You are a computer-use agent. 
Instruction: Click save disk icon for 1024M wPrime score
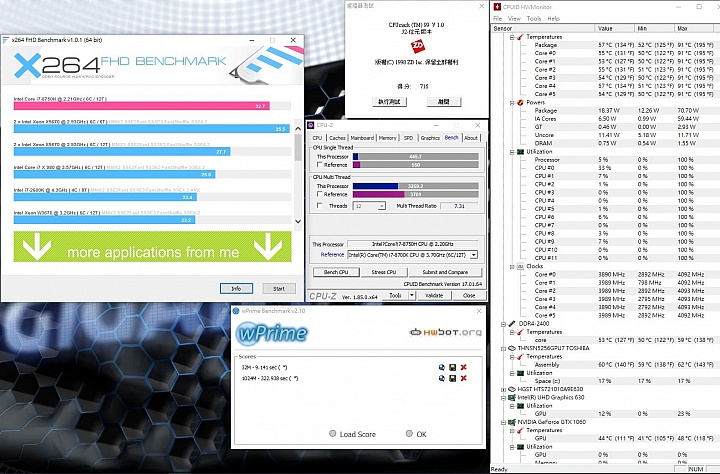click(x=453, y=378)
